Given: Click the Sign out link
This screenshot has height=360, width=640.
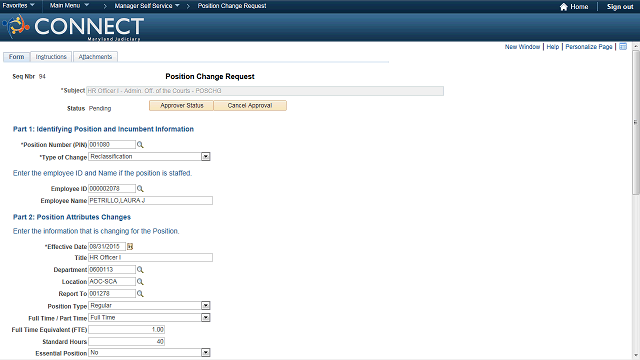Looking at the screenshot, I should [x=620, y=7].
